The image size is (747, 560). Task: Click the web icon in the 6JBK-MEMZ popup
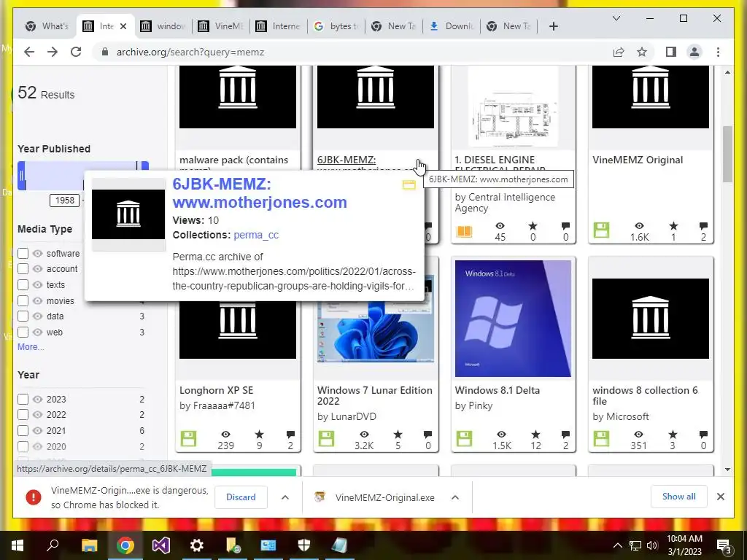tap(409, 184)
